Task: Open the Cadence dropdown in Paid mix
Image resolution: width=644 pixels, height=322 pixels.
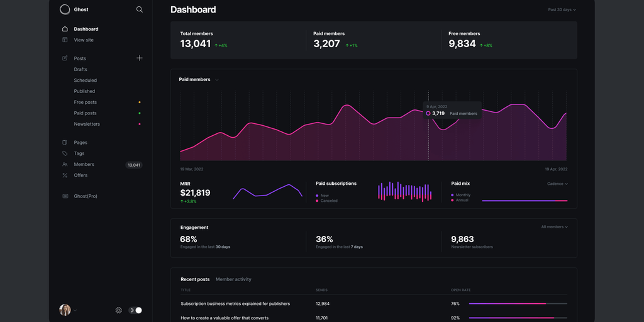Action: click(557, 184)
